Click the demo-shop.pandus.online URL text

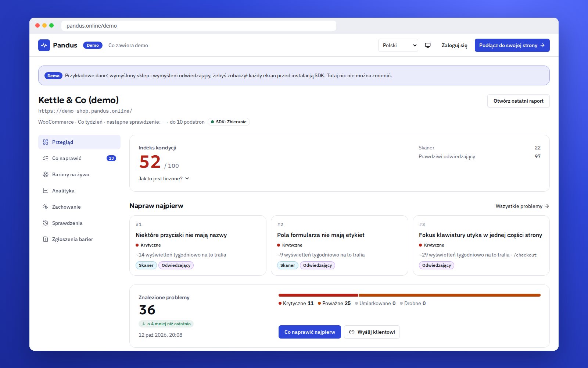(x=85, y=111)
